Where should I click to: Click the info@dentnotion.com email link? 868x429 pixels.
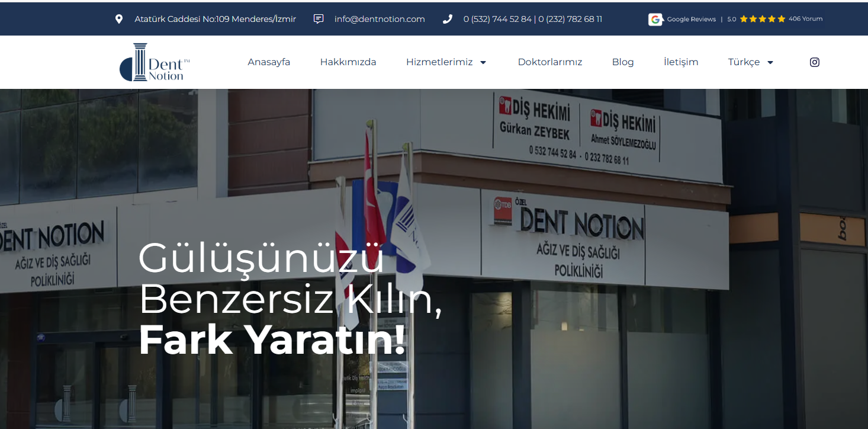(380, 19)
